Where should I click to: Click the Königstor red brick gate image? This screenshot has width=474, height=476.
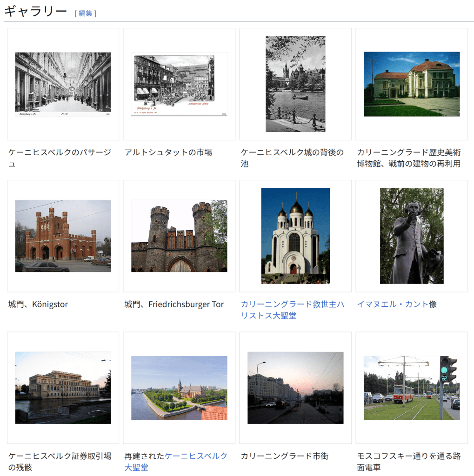tap(63, 236)
